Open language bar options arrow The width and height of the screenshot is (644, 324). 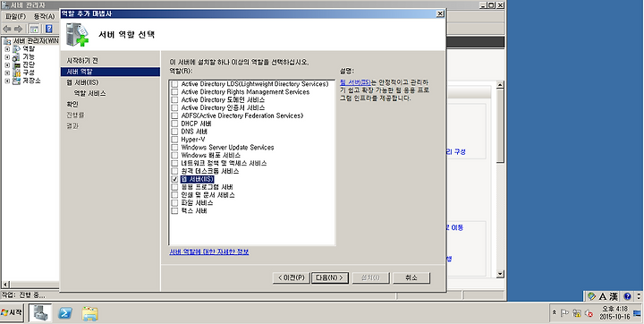[639, 296]
